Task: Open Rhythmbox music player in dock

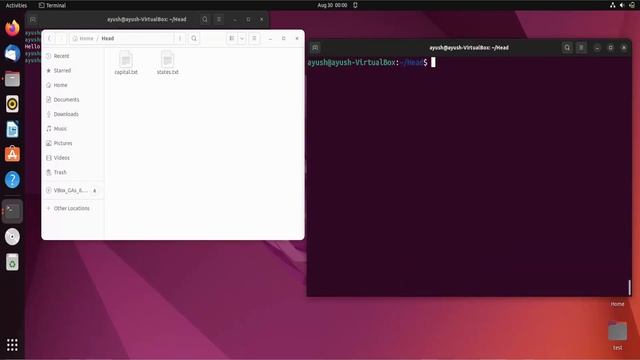Action: [x=12, y=104]
